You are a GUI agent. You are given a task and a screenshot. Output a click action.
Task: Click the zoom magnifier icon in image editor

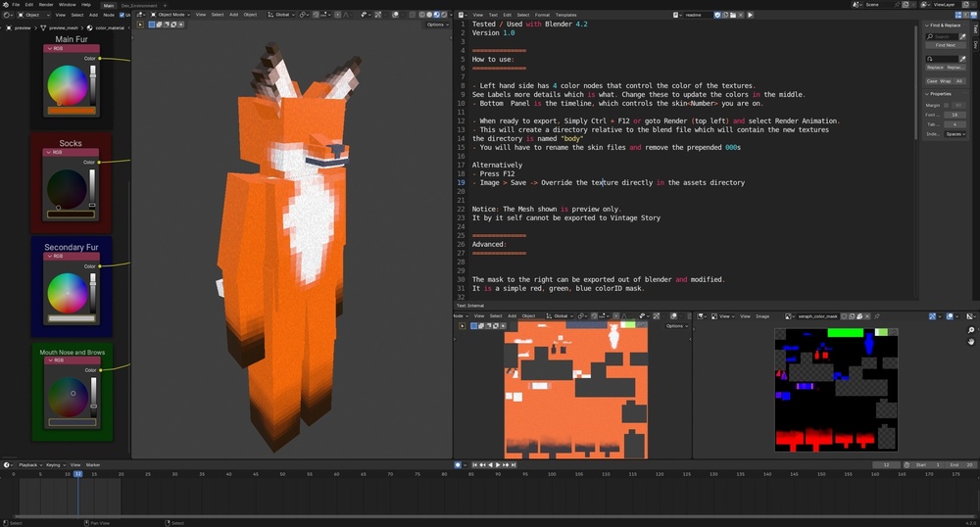click(971, 330)
